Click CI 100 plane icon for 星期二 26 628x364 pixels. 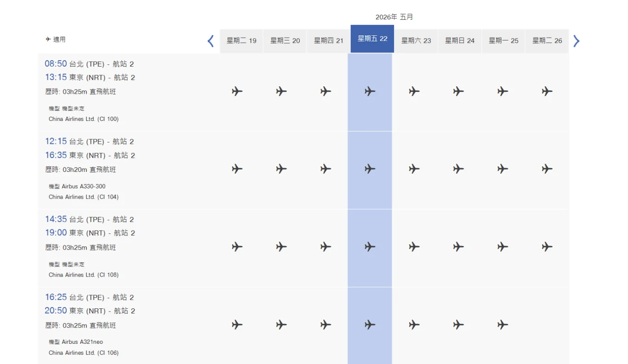tap(547, 91)
